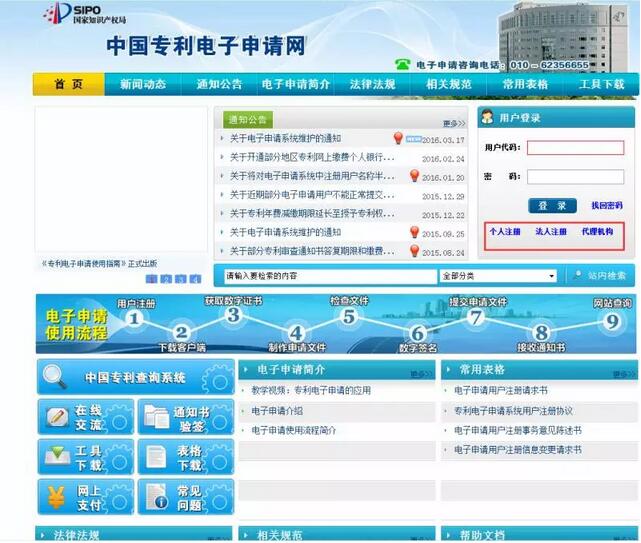641x543 pixels.
Task: Open the 通知公告 nav item
Action: (x=219, y=84)
